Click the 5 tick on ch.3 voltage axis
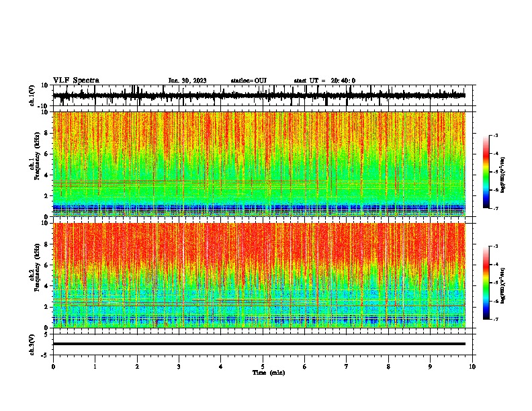This screenshot has height=411, width=532. 46,334
